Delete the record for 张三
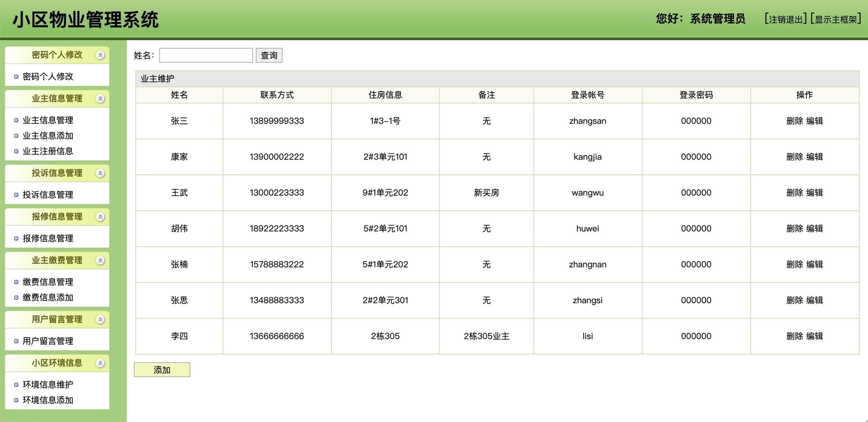The image size is (868, 422). [795, 121]
